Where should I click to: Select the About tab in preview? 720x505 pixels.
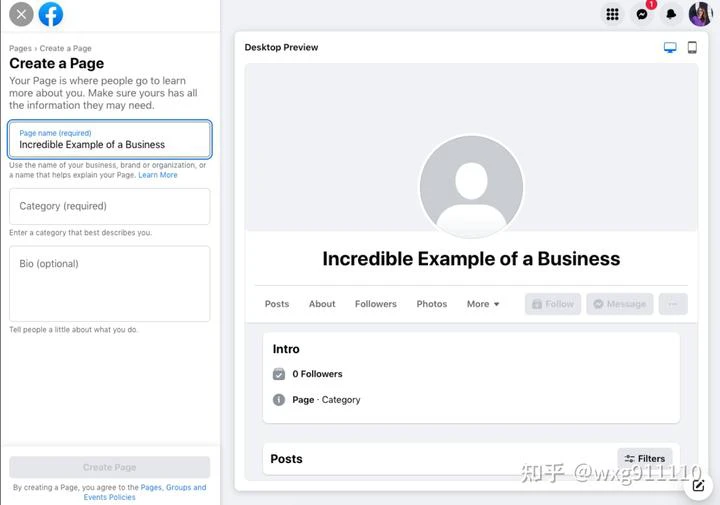click(322, 304)
